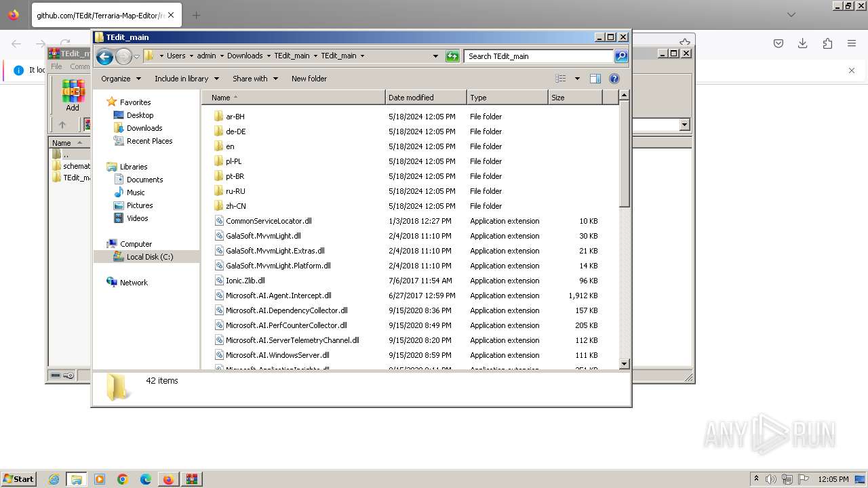Sort by the Date modified column header
The width and height of the screenshot is (868, 488).
pos(426,98)
